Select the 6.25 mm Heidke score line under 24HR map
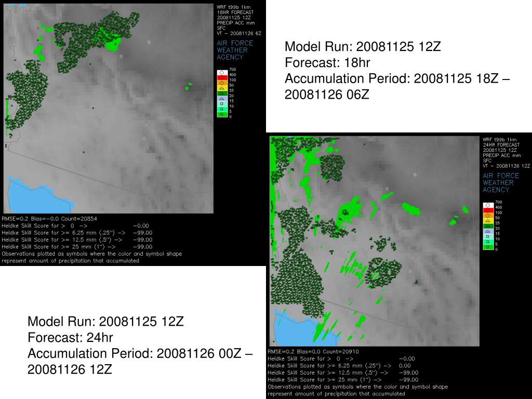 click(x=339, y=366)
